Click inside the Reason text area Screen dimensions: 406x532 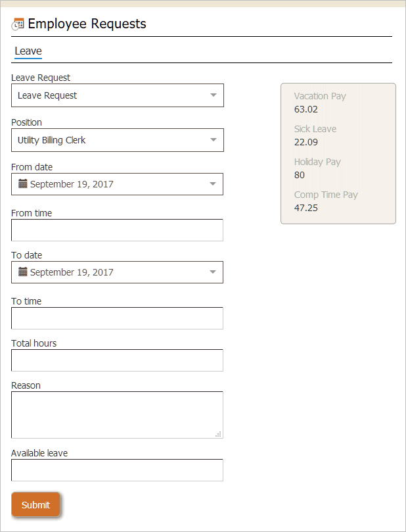(x=117, y=414)
